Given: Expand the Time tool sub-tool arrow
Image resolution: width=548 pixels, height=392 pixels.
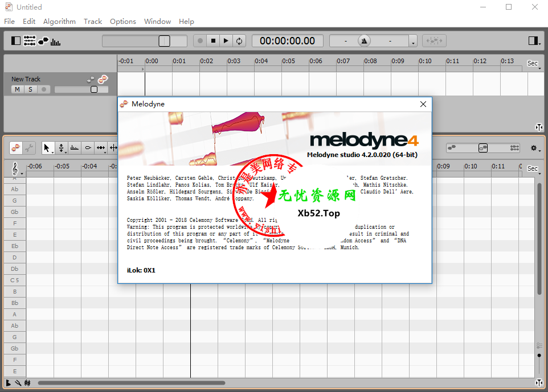Looking at the screenshot, I should point(105,152).
